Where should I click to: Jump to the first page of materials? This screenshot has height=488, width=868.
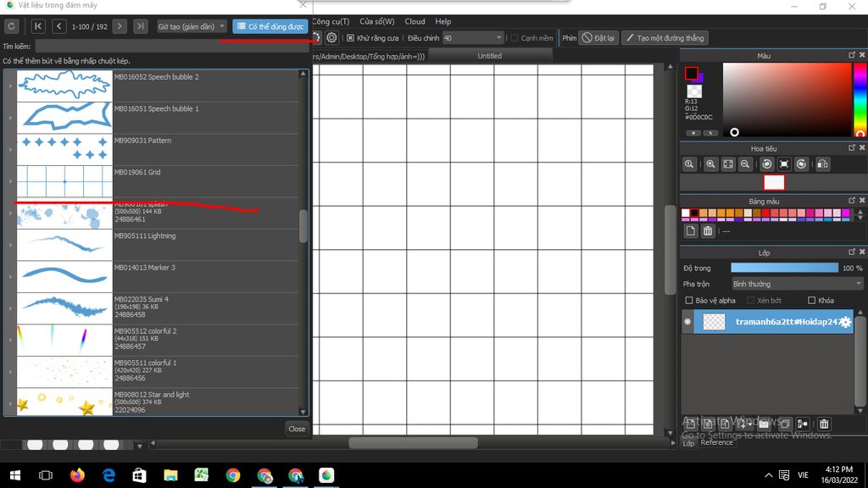pyautogui.click(x=38, y=26)
